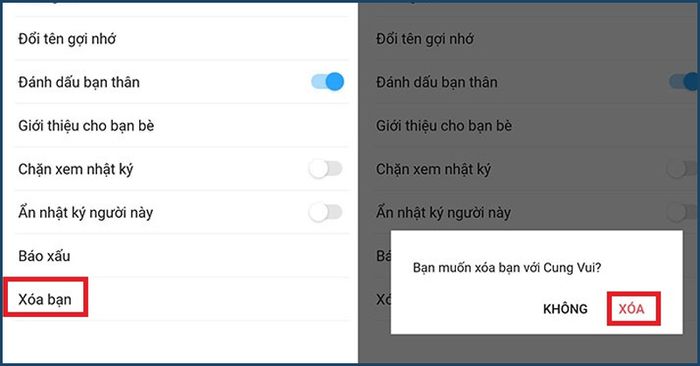The image size is (700, 366).
Task: Tap dimmed Chặn xem nhật ký label on right
Action: click(x=433, y=169)
